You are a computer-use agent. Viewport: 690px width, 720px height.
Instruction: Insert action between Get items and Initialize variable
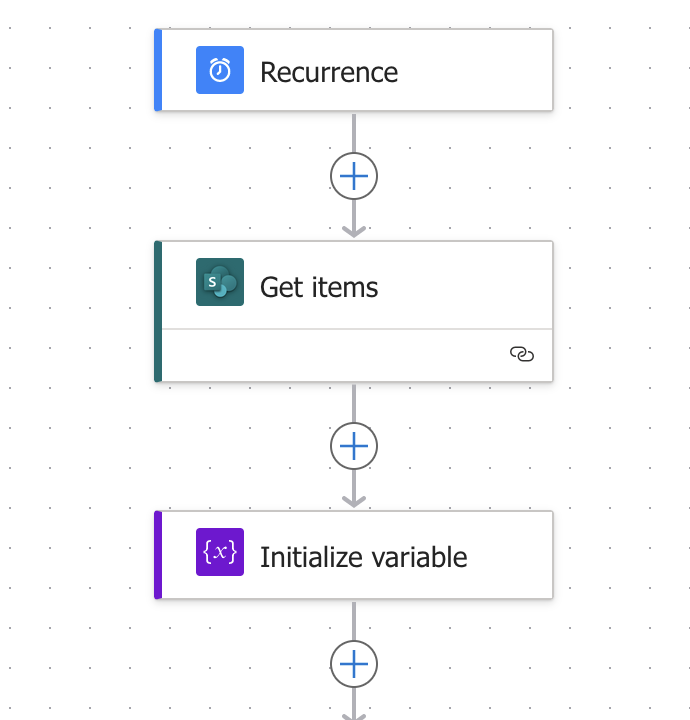354,446
